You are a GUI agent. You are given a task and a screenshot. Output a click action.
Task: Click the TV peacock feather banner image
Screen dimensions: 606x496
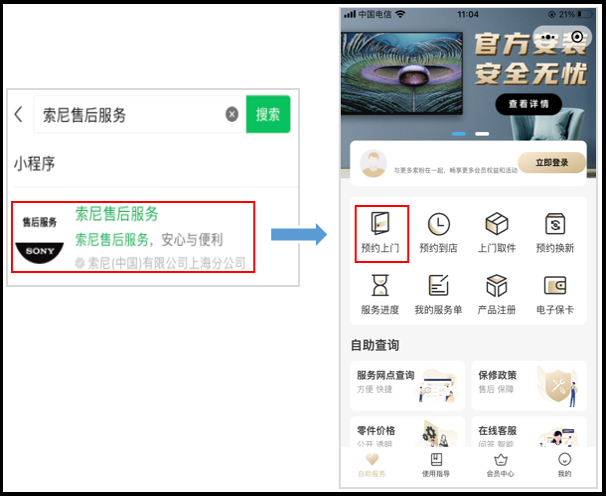point(402,73)
